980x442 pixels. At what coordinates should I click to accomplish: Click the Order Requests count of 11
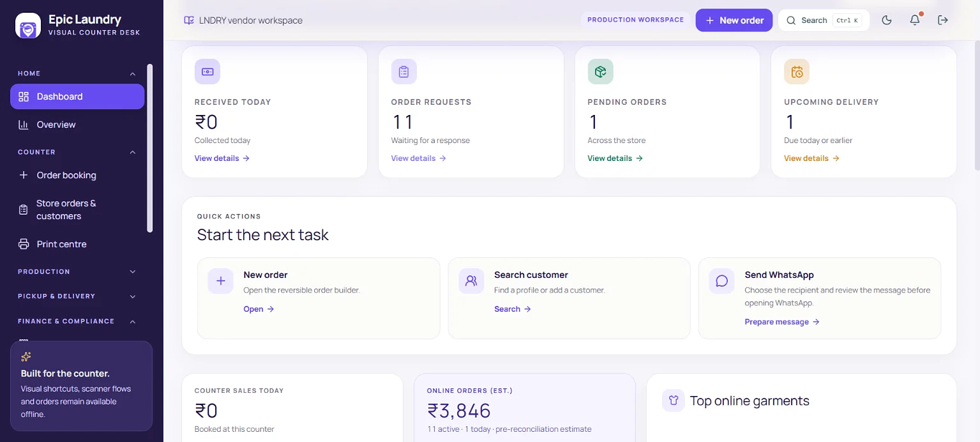(x=403, y=121)
